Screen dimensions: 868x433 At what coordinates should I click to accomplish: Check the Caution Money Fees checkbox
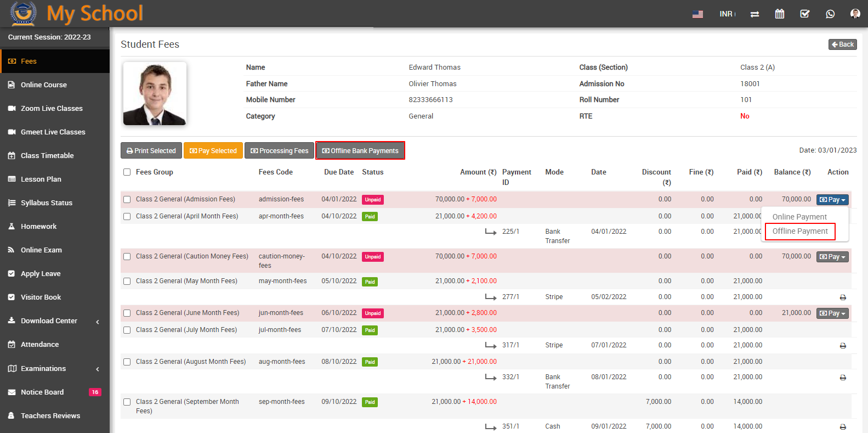point(127,257)
